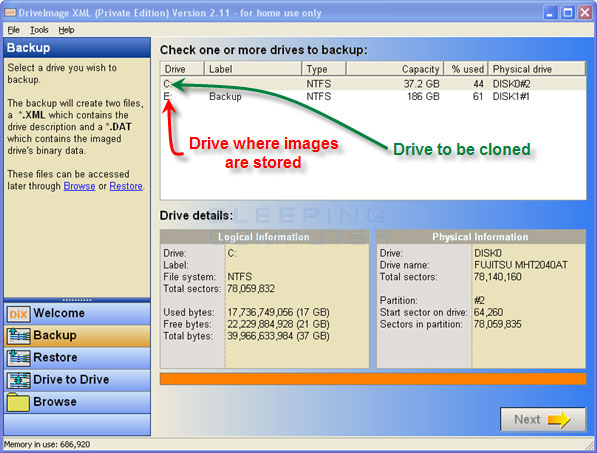Click the Logical Information panel header
This screenshot has height=453, width=597.
264,237
